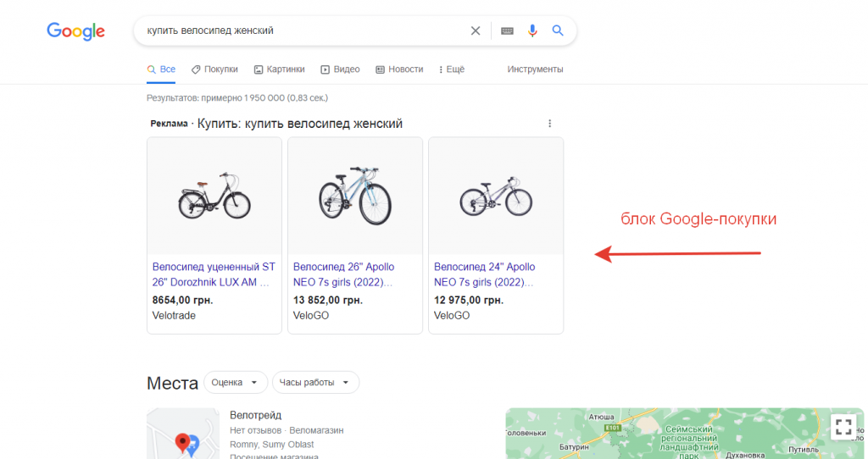Open Apollo NEO 26" bicycle image

(355, 196)
